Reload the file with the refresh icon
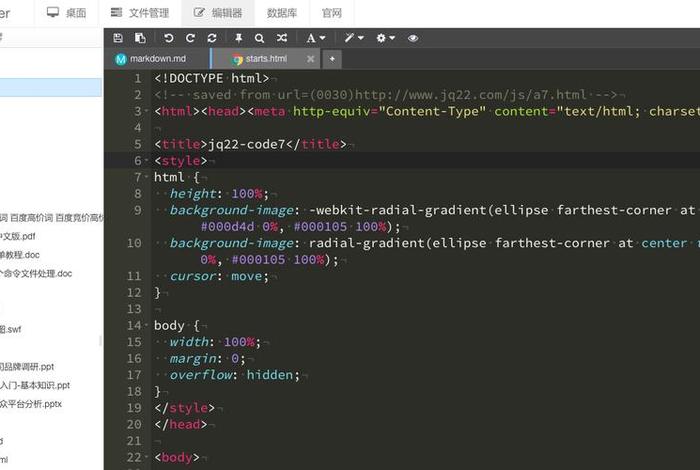The height and width of the screenshot is (470, 700). point(212,38)
